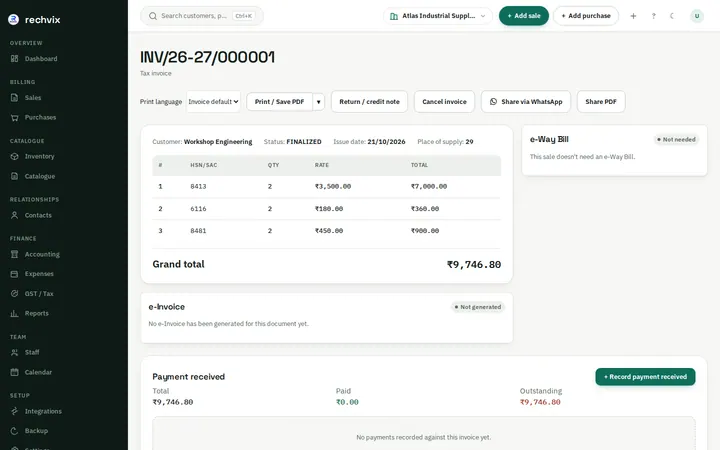This screenshot has width=720, height=450.
Task: Click the e-Invoice Not generated badge
Action: click(478, 307)
